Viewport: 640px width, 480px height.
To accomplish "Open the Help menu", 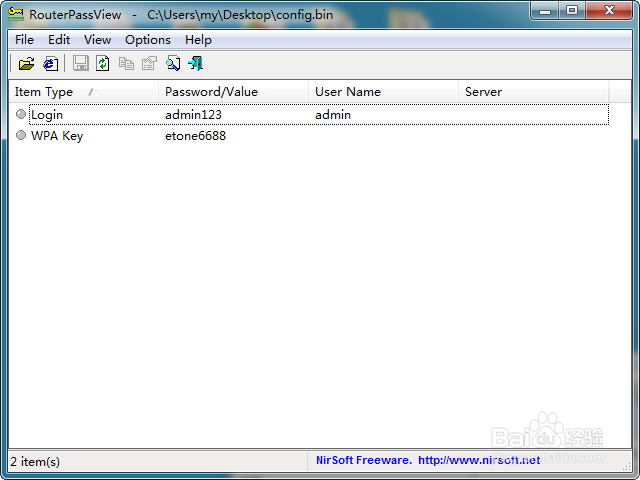I will [x=198, y=40].
